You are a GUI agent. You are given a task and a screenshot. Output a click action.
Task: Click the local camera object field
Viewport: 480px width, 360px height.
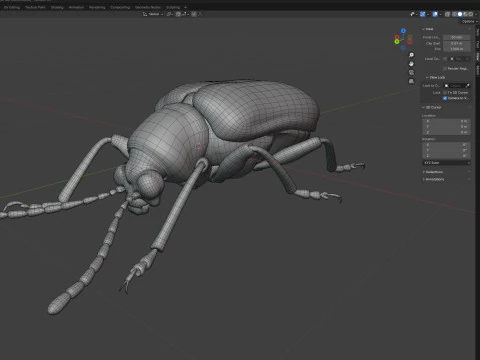(460, 59)
